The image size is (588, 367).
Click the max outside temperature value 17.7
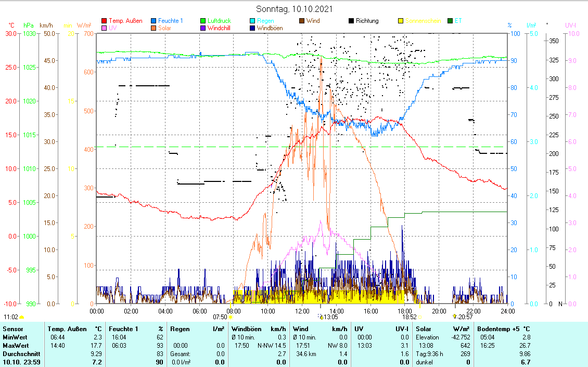96,346
